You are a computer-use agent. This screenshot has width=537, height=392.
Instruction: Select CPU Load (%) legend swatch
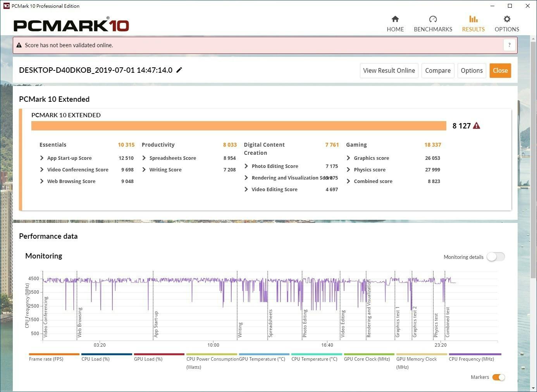coord(107,354)
